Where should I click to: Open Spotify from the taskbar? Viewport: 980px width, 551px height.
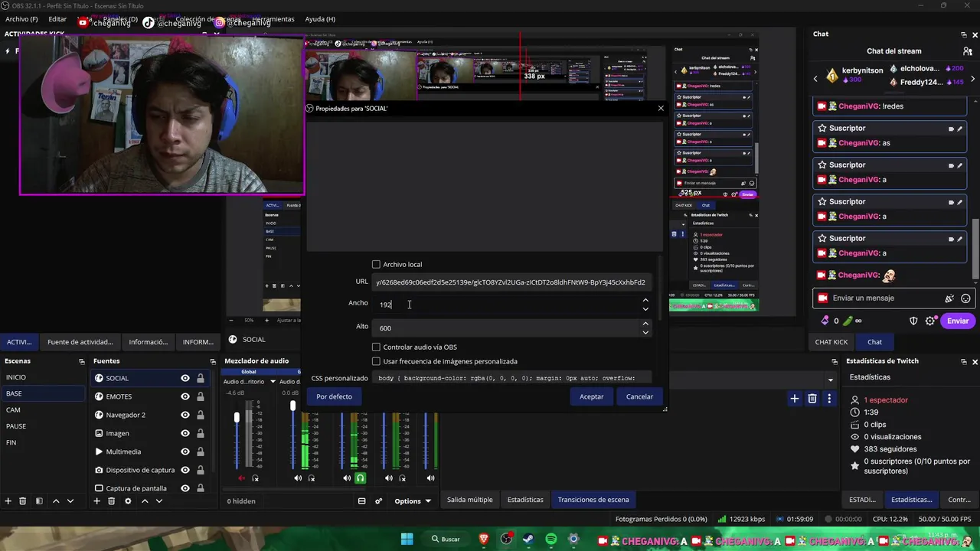551,540
